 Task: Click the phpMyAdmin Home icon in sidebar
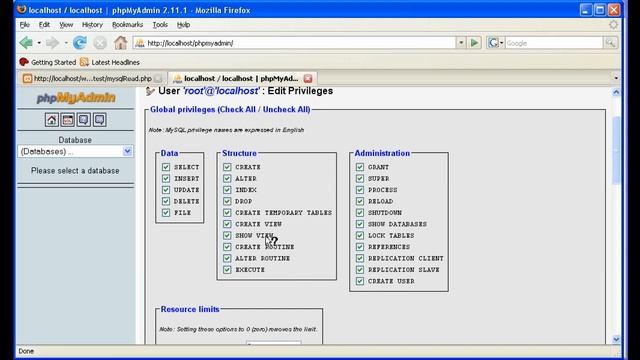[51, 120]
